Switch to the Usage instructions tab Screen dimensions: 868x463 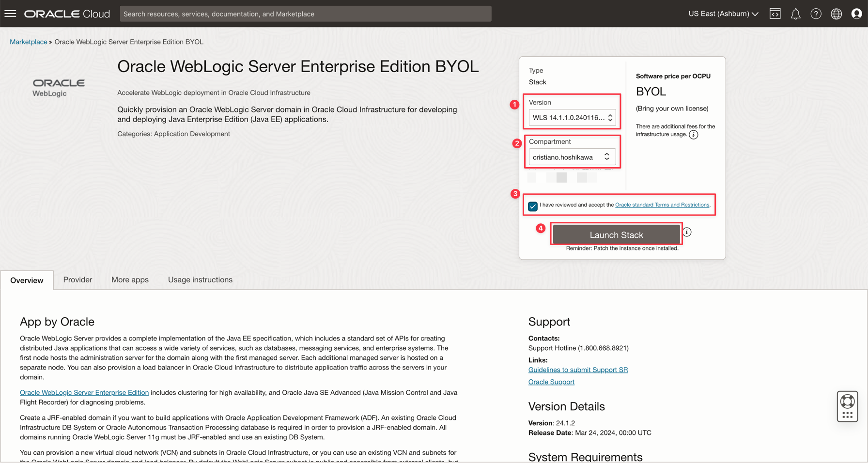coord(200,279)
